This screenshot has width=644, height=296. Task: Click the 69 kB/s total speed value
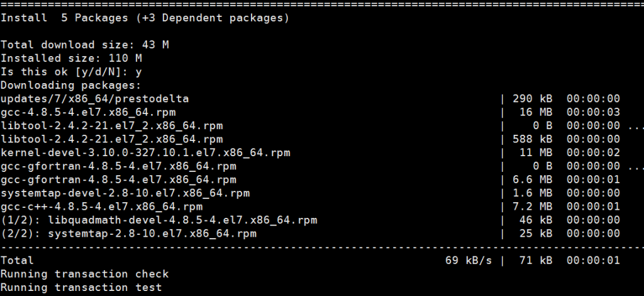point(468,261)
